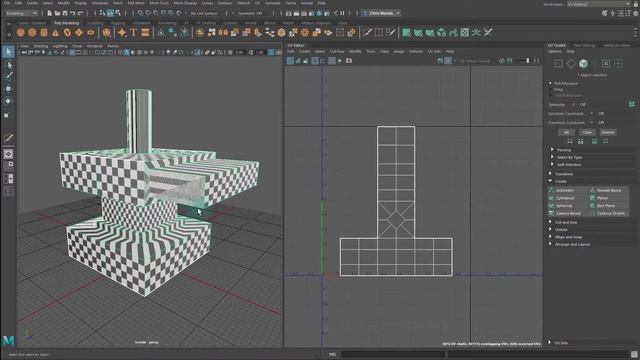The image size is (640, 360).
Task: Open the Modeling menu set dropdown
Action: point(22,13)
